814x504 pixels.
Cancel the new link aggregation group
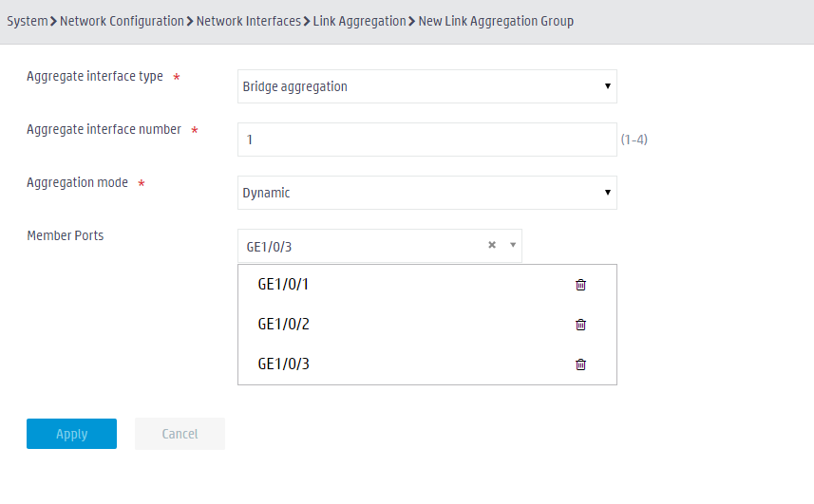[x=180, y=434]
